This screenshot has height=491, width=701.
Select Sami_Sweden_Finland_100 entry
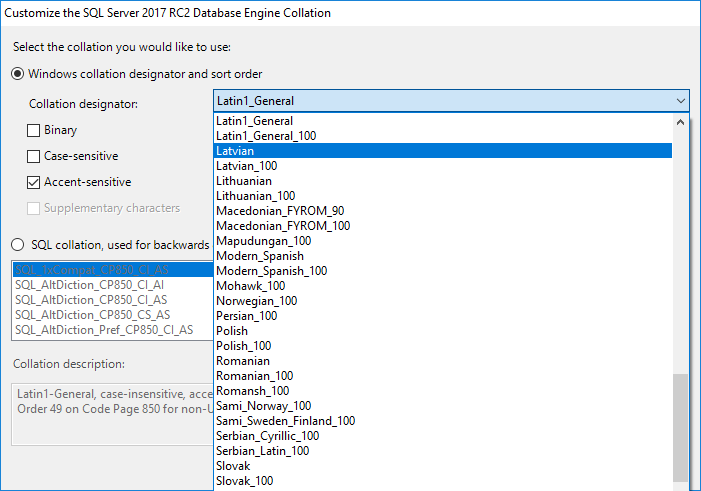(443, 420)
